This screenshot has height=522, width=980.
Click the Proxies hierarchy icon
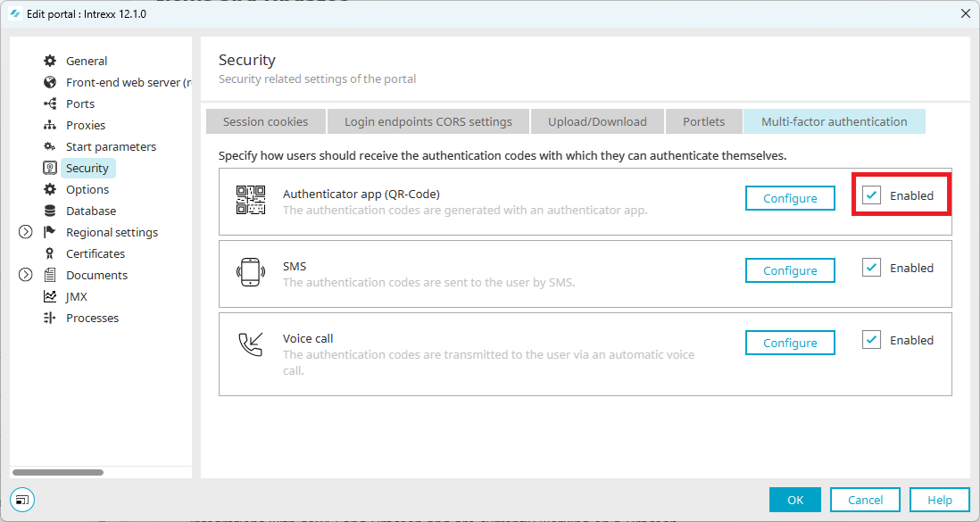(50, 125)
